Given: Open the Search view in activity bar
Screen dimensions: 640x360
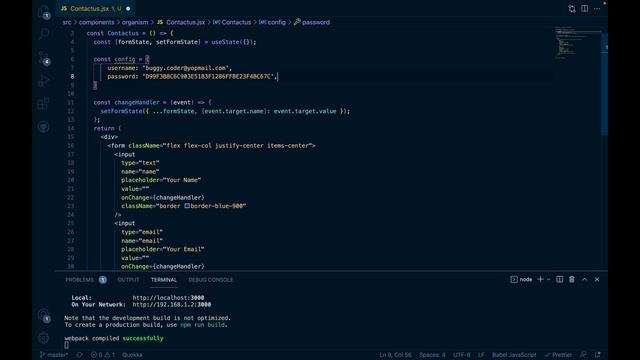Looking at the screenshot, I should [44, 34].
